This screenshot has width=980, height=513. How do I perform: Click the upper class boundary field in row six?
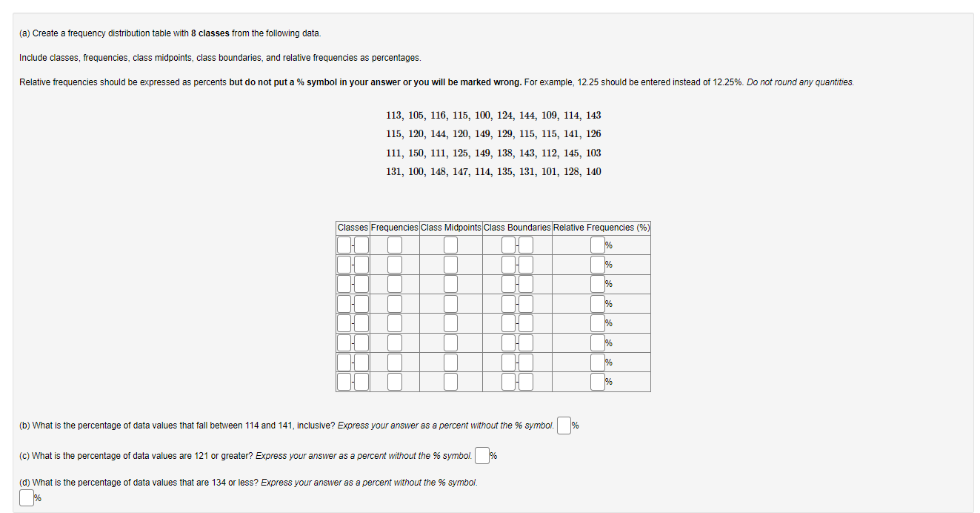tap(525, 342)
